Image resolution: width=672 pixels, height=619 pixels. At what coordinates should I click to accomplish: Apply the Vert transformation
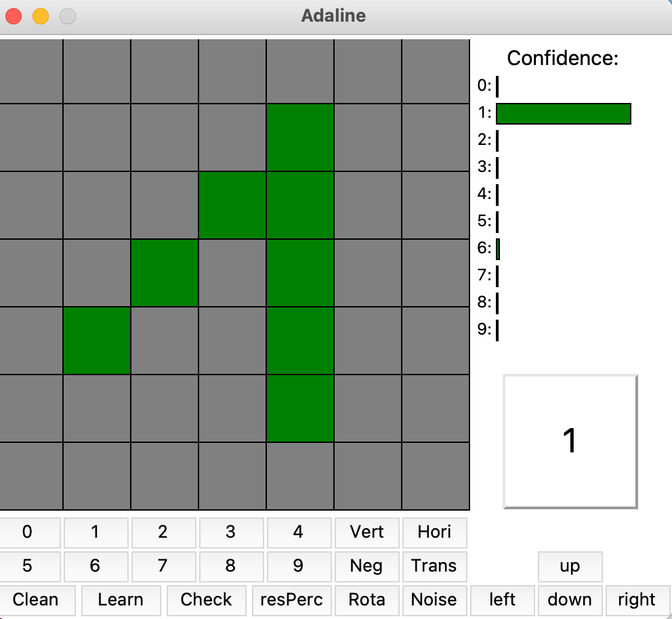366,532
